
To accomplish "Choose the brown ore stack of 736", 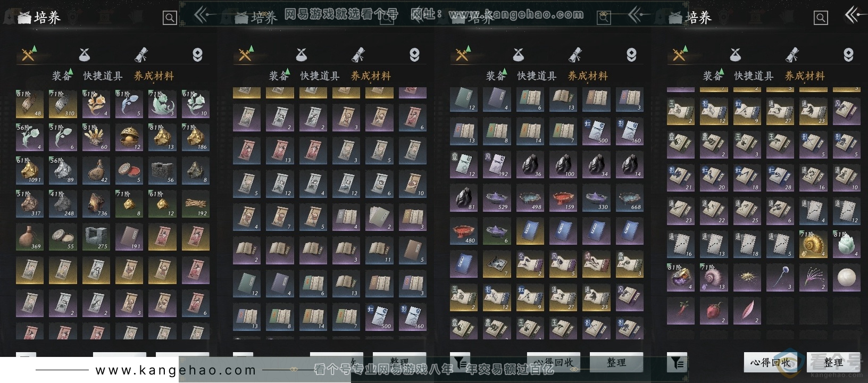I will [96, 204].
